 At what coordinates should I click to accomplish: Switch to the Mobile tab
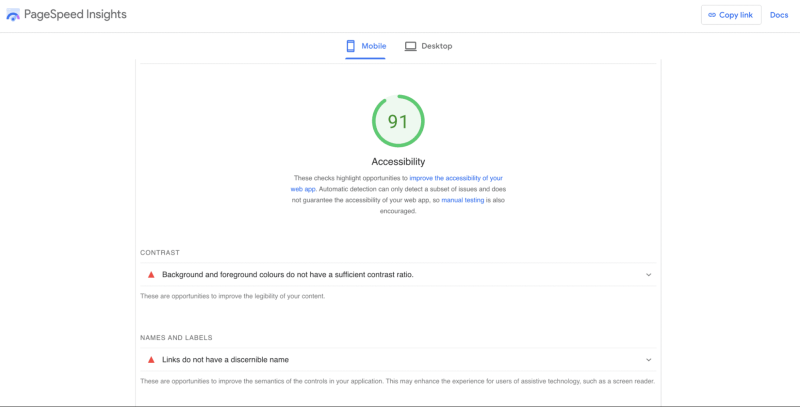coord(365,46)
